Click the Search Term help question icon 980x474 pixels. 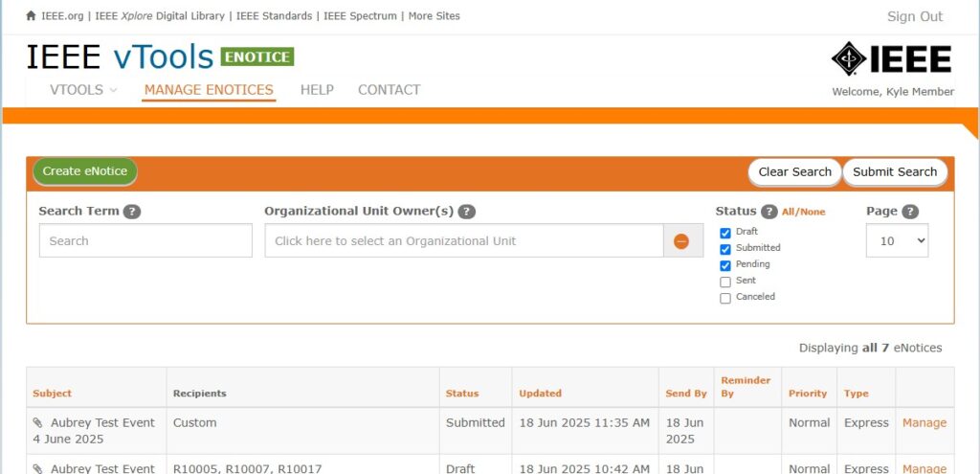[x=132, y=212]
